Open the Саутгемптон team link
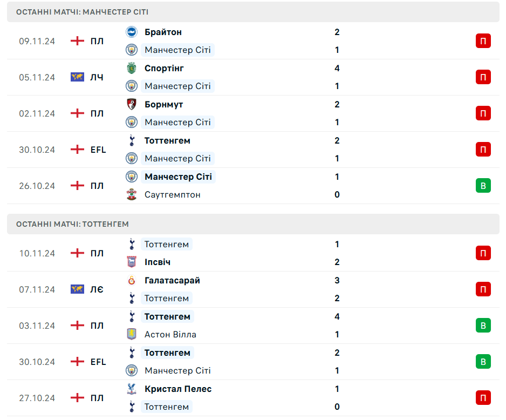 (172, 195)
